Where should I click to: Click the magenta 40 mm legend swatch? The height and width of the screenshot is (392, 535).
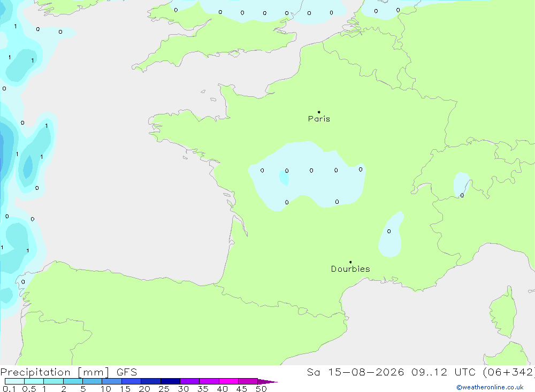tap(228, 381)
